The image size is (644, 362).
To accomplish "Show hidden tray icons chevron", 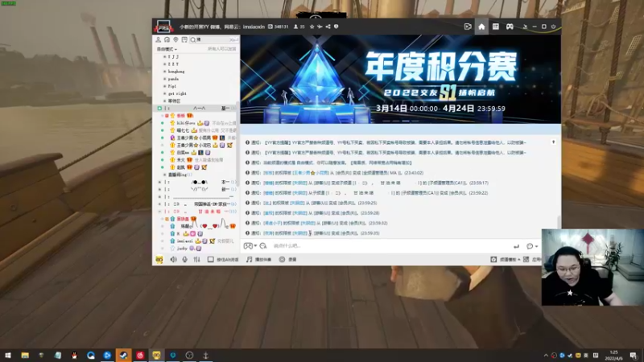I will [x=546, y=356].
